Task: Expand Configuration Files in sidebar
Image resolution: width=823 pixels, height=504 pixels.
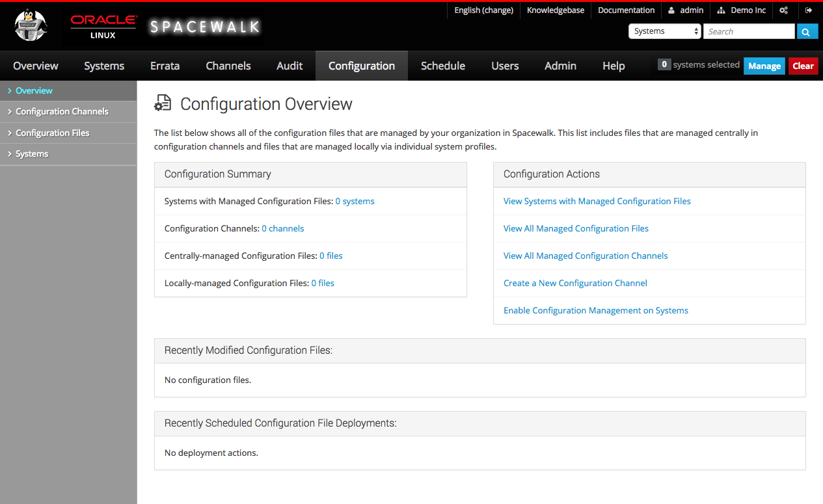Action: 68,133
